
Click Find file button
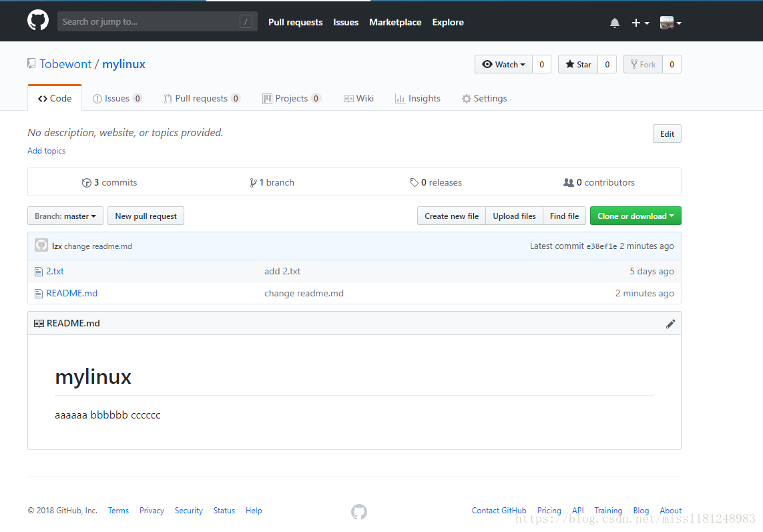pos(565,216)
